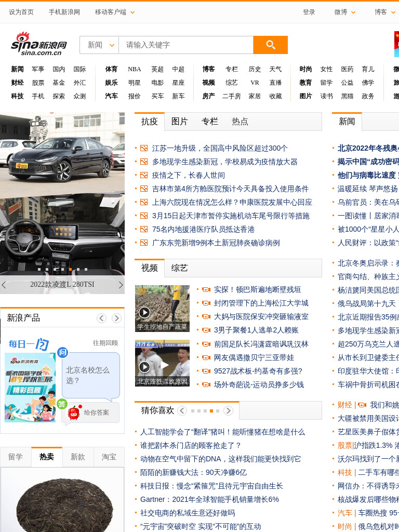The width and height of the screenshot is (399, 532).
Task: Open 北京名校怎么选？ question bubble
Action: [91, 375]
